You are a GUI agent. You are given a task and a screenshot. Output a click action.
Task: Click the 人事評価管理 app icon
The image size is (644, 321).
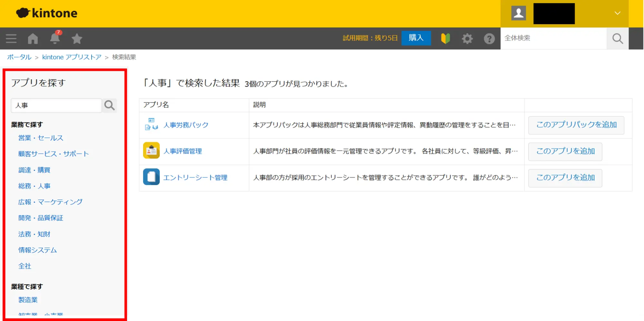pos(151,151)
